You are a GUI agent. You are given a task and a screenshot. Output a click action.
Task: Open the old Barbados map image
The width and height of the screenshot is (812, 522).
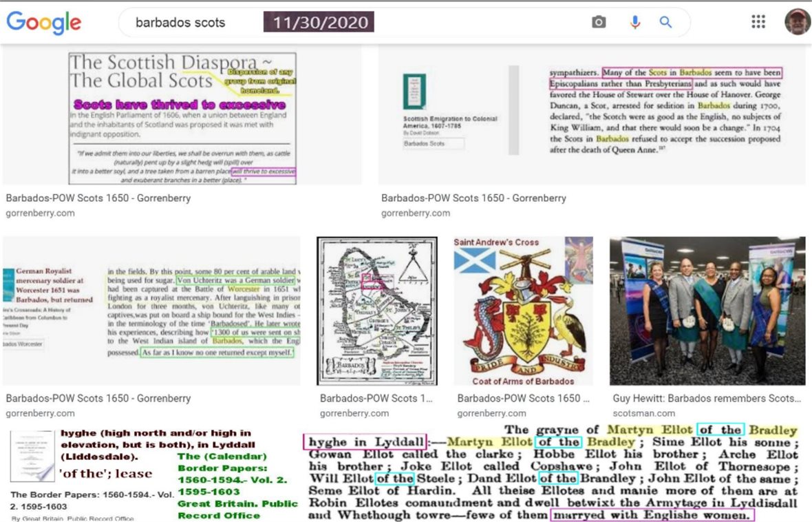[x=377, y=311]
